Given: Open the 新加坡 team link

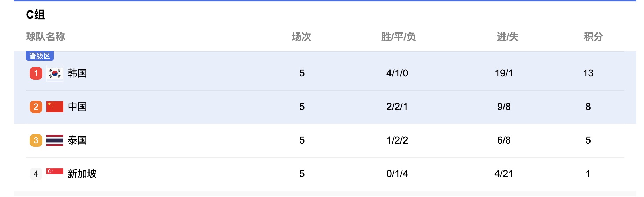Looking at the screenshot, I should coord(82,174).
